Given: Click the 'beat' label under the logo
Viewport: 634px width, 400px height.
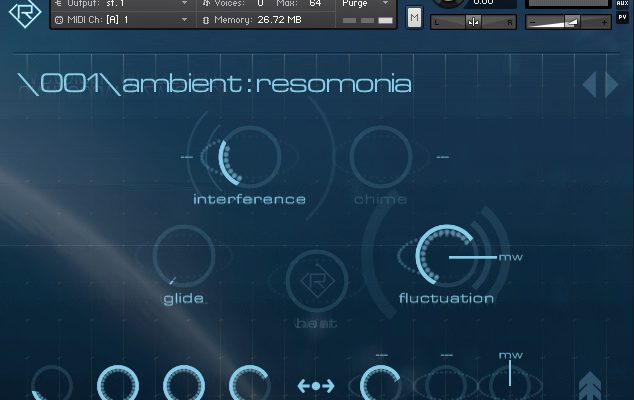Looking at the screenshot, I should 316,323.
